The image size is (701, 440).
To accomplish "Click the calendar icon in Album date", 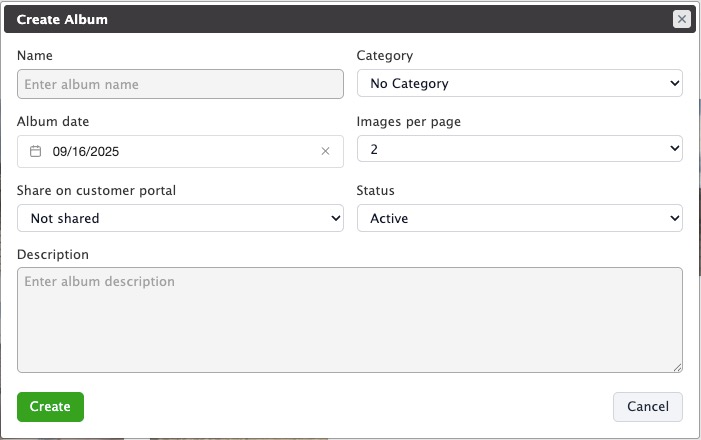I will [x=35, y=151].
